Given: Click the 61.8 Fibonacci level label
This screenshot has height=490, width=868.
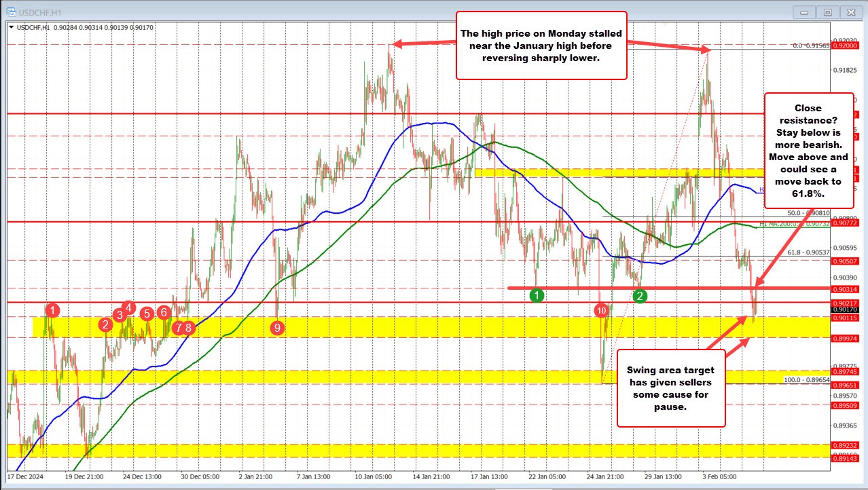Looking at the screenshot, I should point(808,252).
